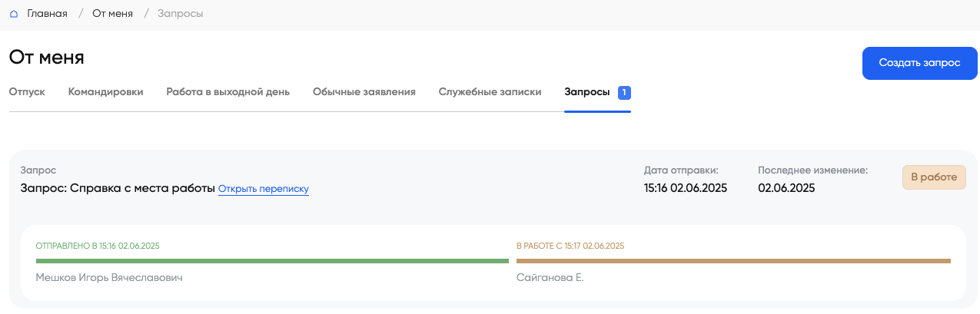980x314 pixels.
Task: Click the send date 15:16 02.06.2025
Action: point(685,188)
